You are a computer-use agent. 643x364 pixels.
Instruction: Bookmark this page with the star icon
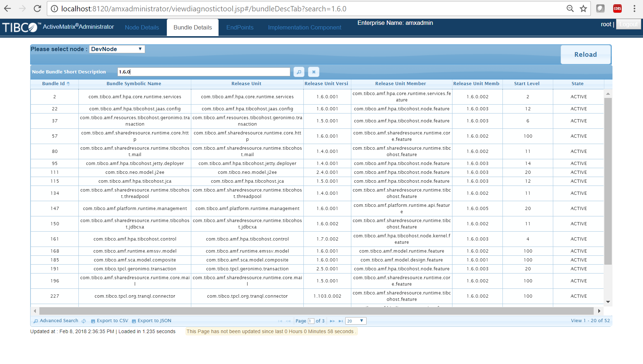point(583,9)
